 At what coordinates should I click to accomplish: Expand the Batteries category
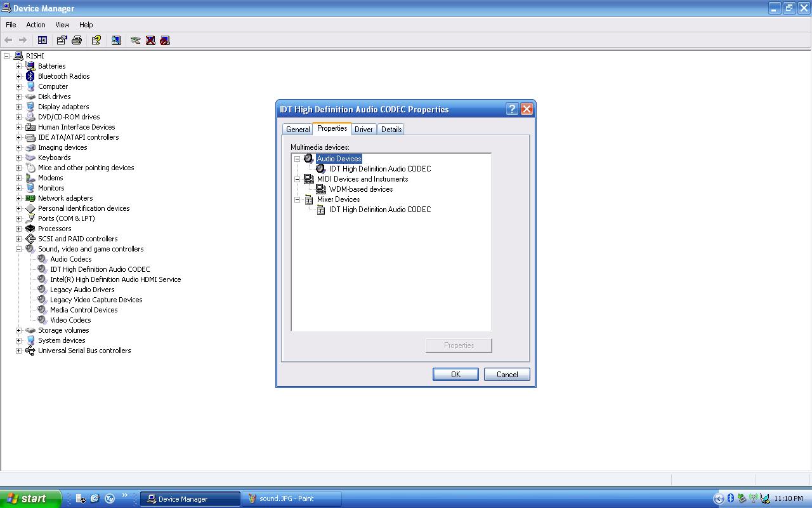18,66
